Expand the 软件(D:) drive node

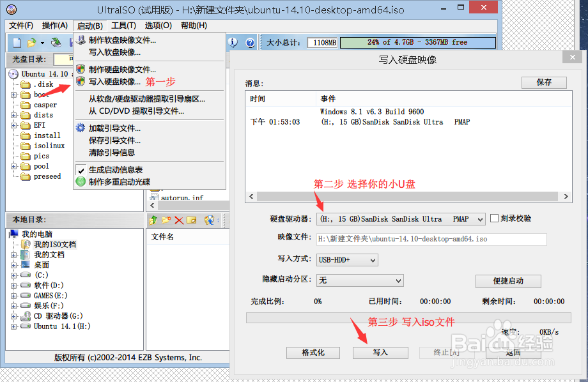coord(14,286)
